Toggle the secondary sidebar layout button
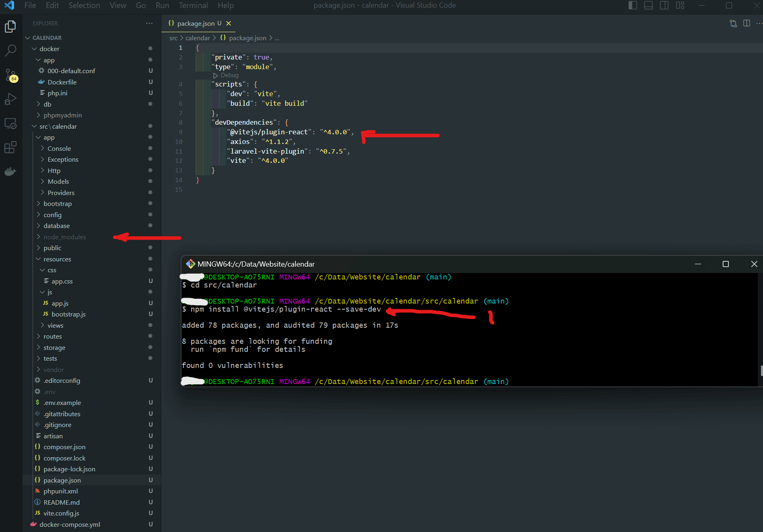This screenshot has height=532, width=763. [x=664, y=6]
